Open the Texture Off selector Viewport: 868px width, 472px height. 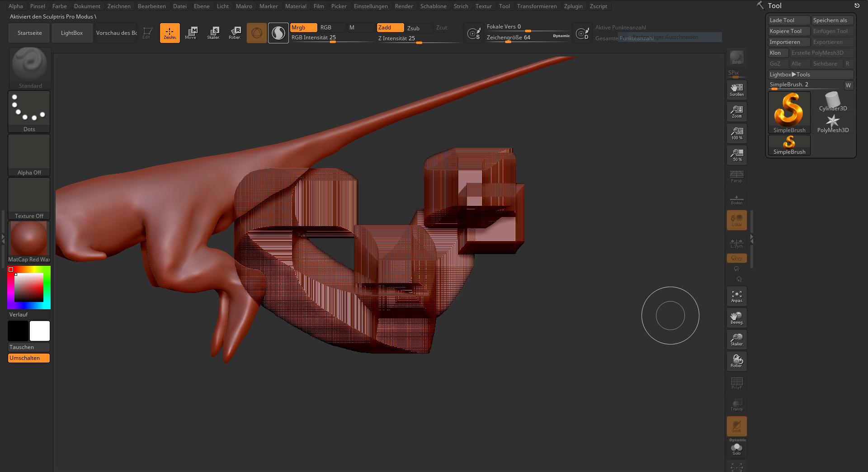29,198
